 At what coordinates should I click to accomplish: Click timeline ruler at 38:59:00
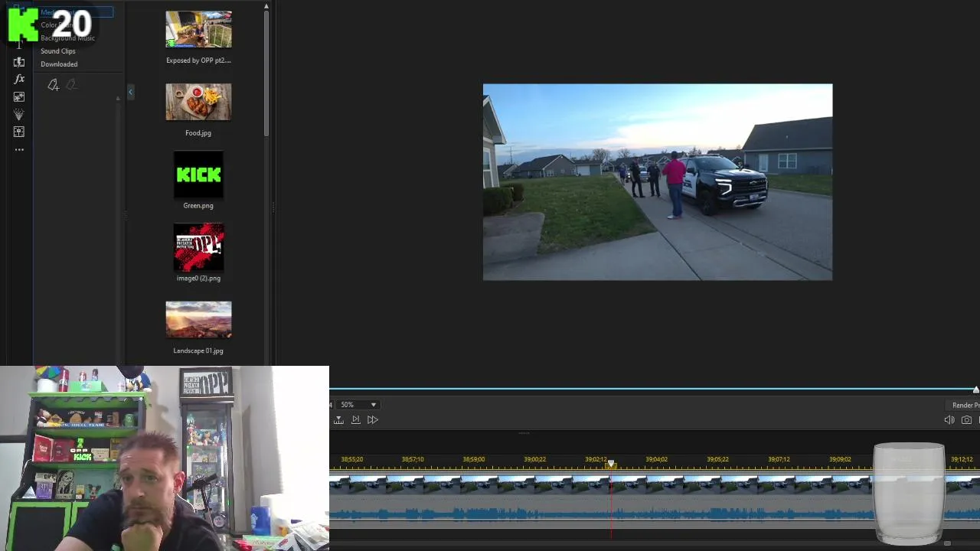pyautogui.click(x=474, y=460)
